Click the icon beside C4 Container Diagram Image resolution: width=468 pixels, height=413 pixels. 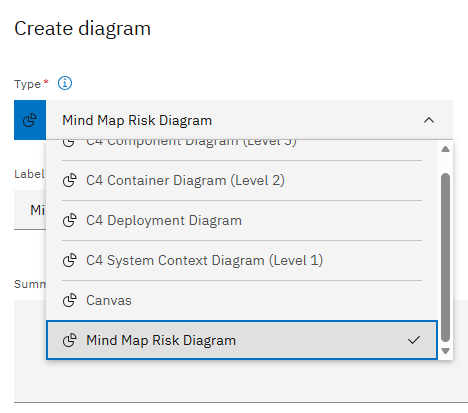click(x=70, y=180)
